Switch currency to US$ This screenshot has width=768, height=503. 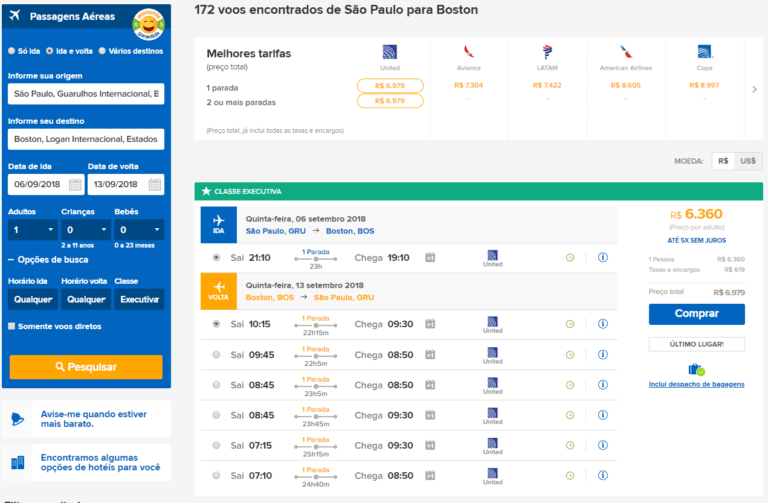coord(748,161)
